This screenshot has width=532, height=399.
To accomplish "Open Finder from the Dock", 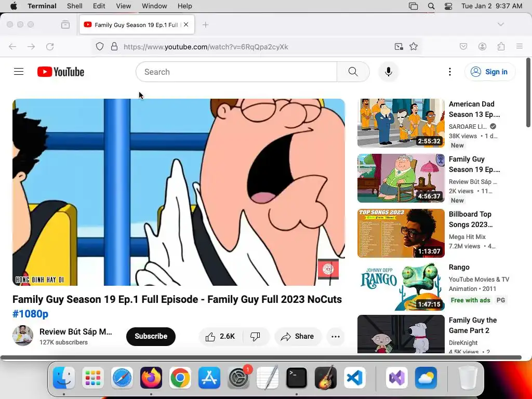I will (64, 378).
